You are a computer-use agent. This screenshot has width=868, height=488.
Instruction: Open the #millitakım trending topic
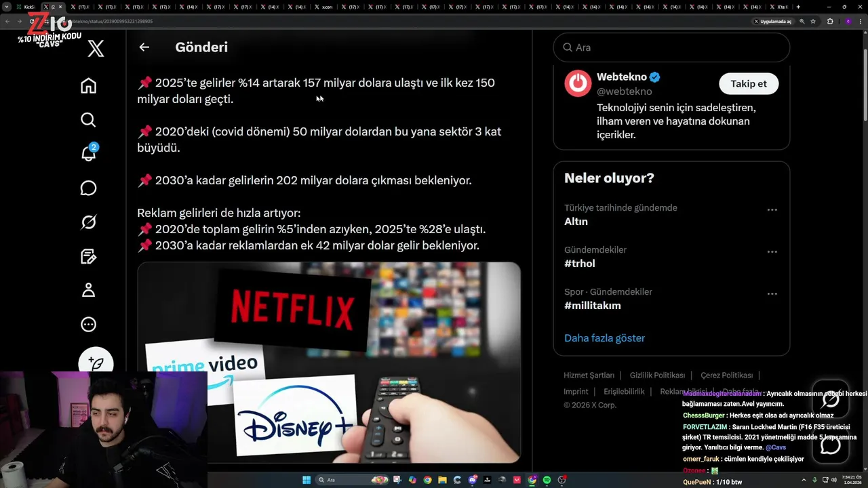593,305
